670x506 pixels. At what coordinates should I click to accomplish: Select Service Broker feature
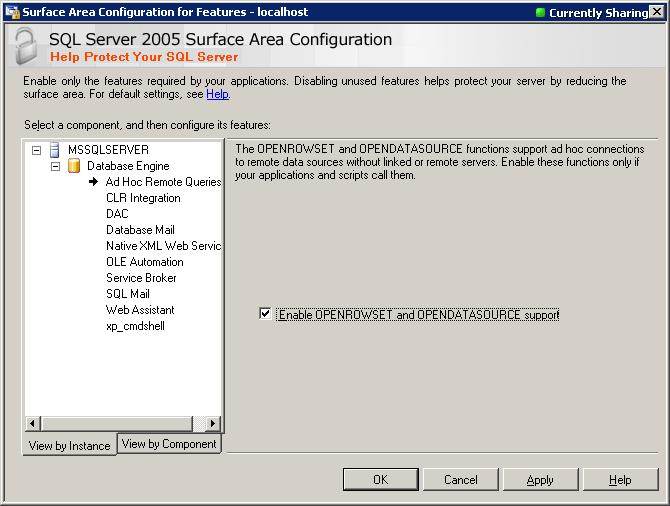141,278
